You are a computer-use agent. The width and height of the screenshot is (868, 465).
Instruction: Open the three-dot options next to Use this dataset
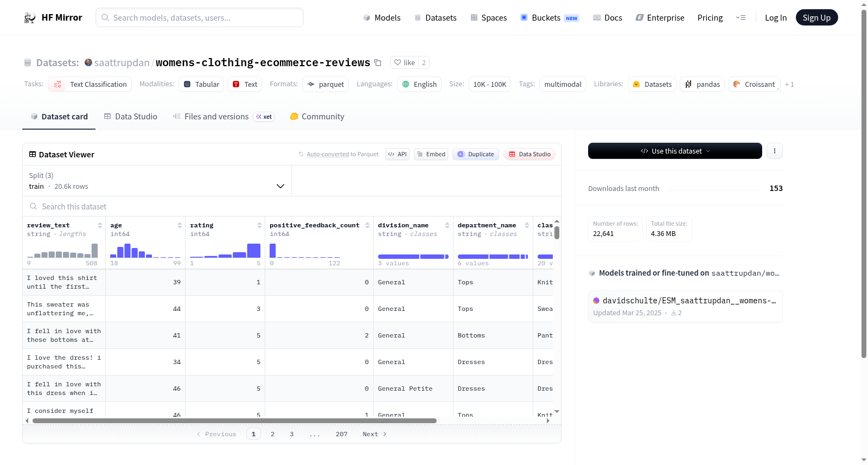click(x=775, y=151)
